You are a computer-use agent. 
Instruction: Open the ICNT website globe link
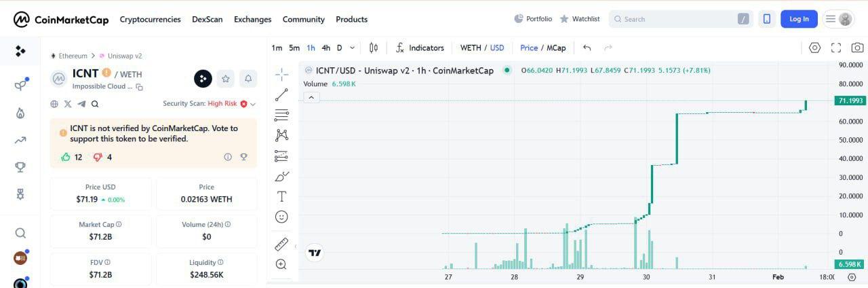click(x=54, y=104)
